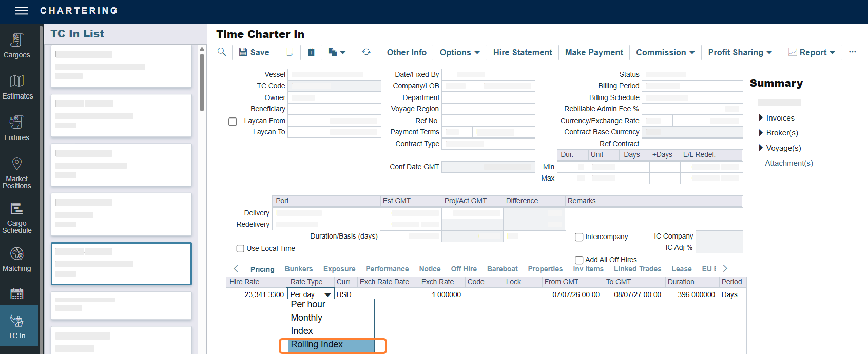Tick the Add All Off Hires checkbox

click(579, 260)
